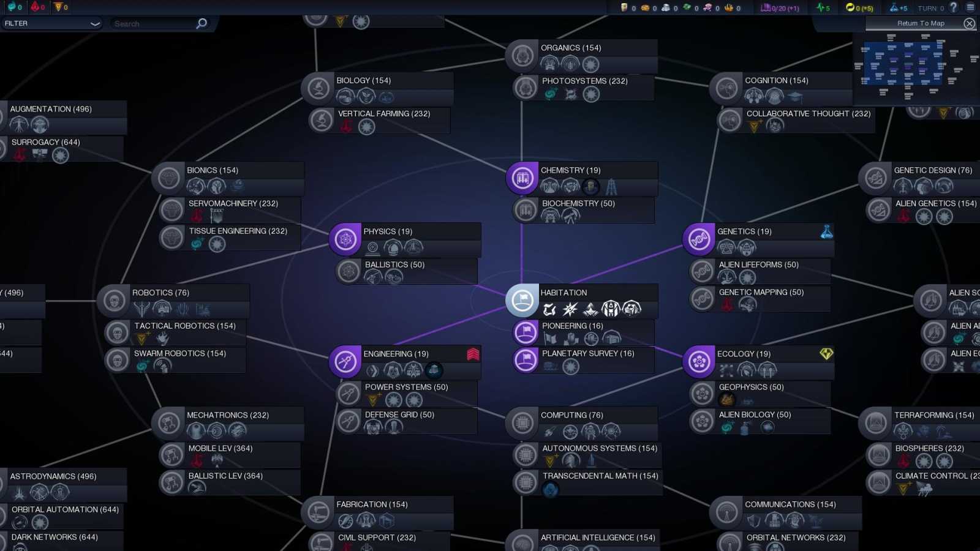This screenshot has width=980, height=551.
Task: Choose DEFENSE GRID (50) tech
Action: 407,421
